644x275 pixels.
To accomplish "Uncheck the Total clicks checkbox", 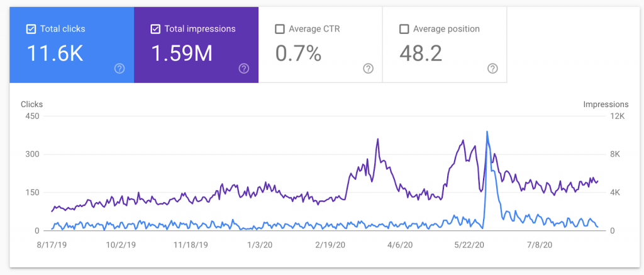I will [x=31, y=29].
